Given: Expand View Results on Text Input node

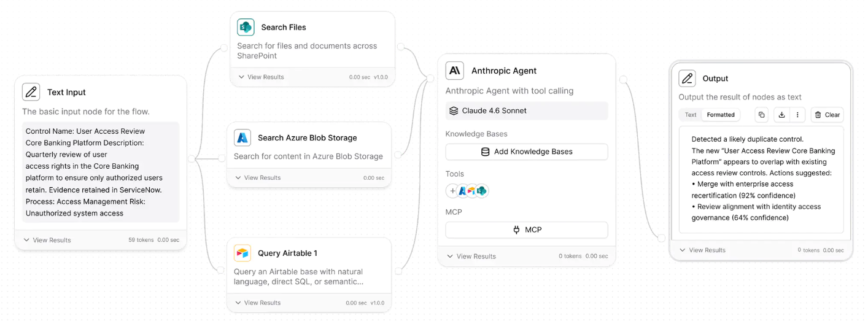Looking at the screenshot, I should 47,240.
